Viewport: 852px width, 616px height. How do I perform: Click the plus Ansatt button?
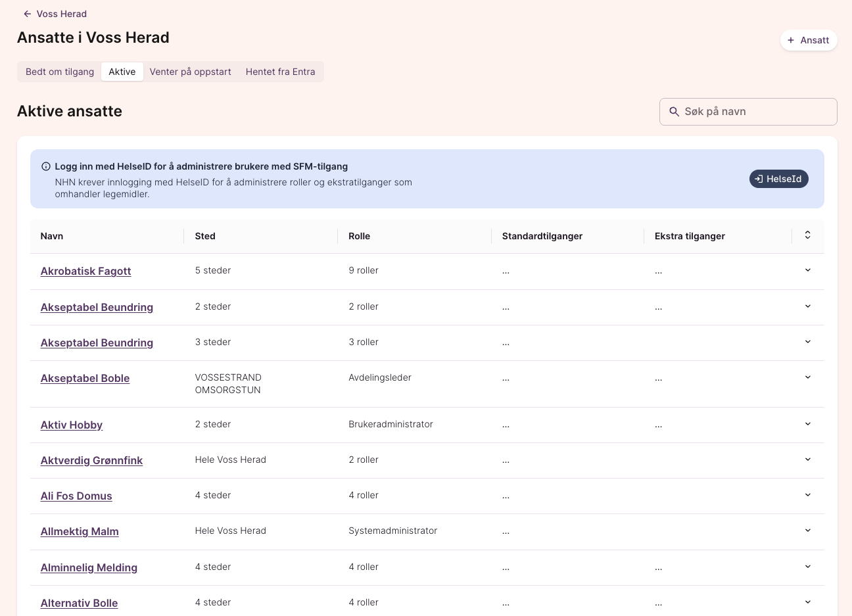click(x=808, y=40)
